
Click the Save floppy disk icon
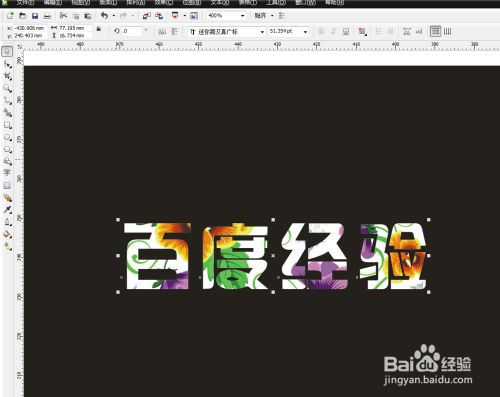35,16
